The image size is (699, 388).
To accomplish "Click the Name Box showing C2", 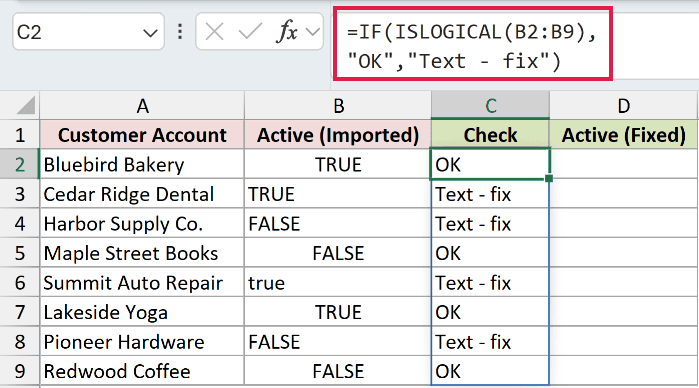I will [88, 32].
